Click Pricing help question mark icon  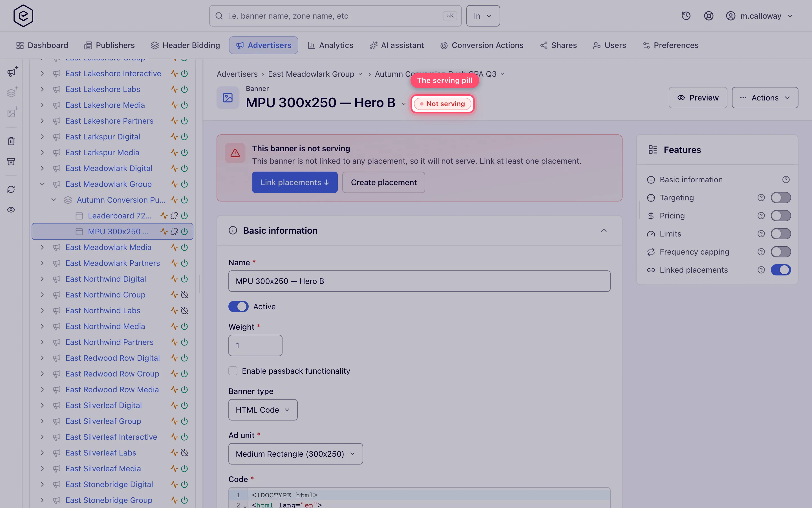click(x=761, y=216)
